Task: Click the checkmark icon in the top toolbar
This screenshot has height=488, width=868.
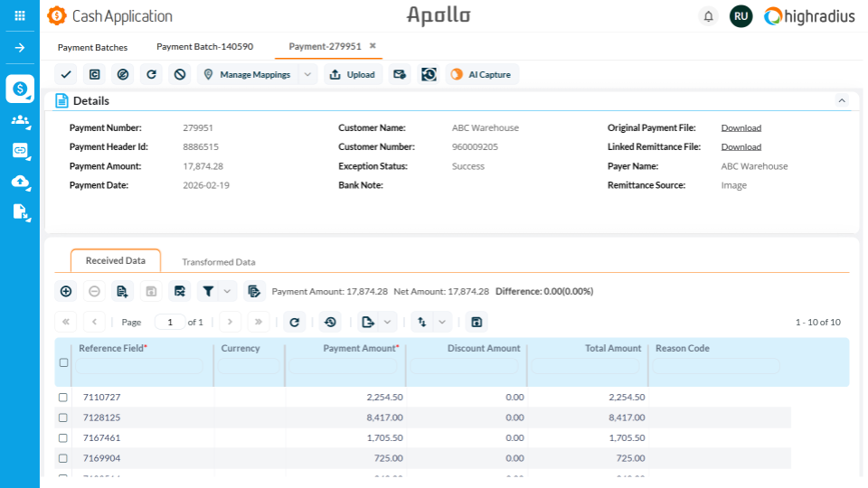Action: click(66, 75)
